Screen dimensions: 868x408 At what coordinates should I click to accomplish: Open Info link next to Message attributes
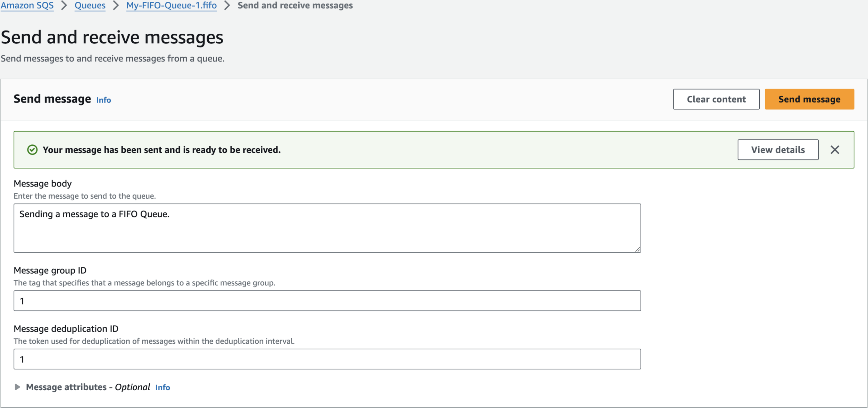tap(162, 388)
